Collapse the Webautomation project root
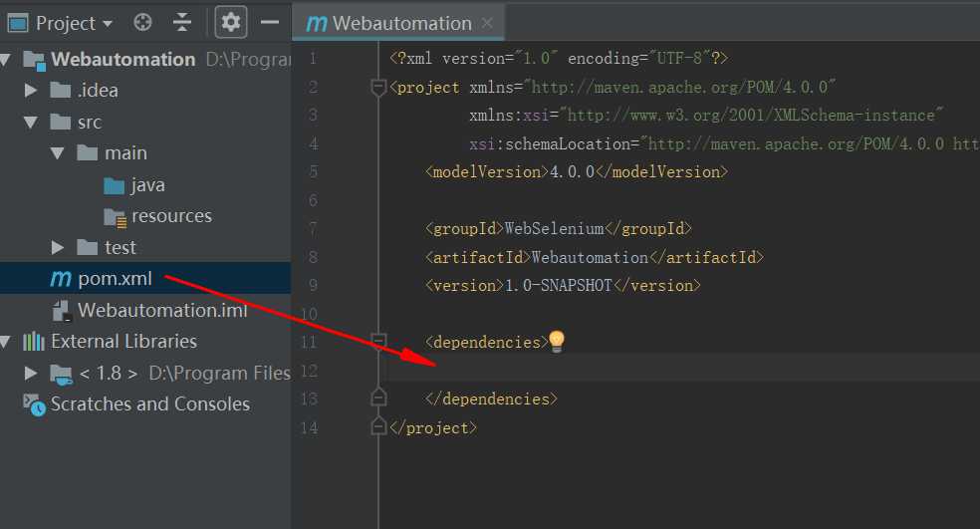 5,60
